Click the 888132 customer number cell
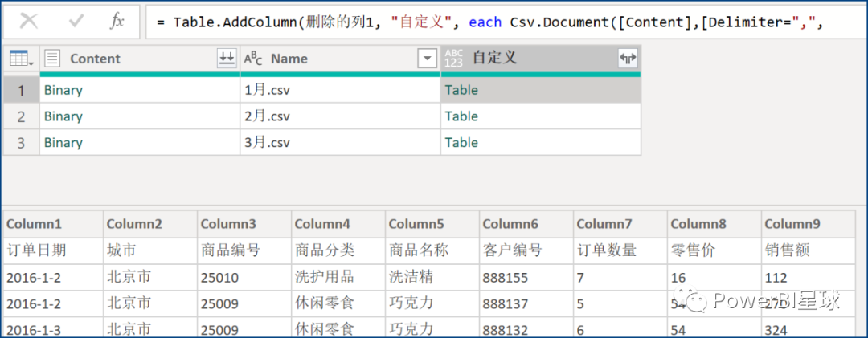Viewport: 868px width, 338px height. pos(526,328)
